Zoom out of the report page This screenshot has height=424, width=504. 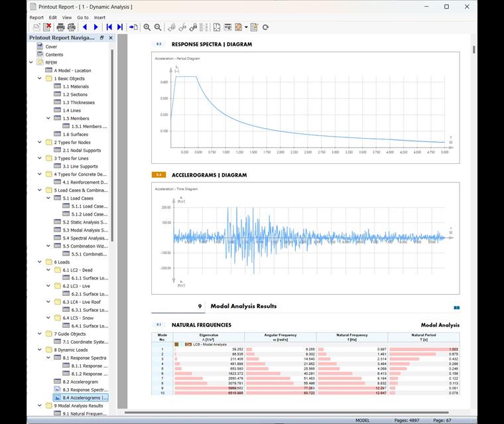[158, 27]
